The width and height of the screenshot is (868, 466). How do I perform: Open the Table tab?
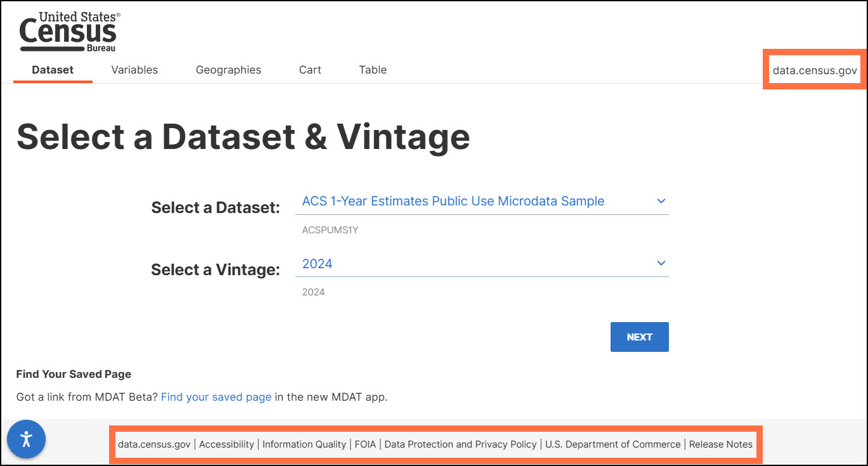373,70
